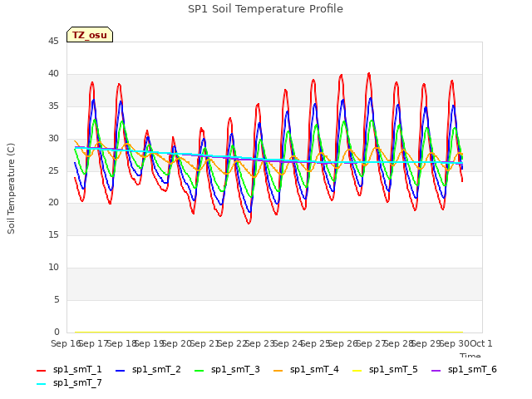Screen dimensions: 532x399
Task: Click the blue sp1_smT_2 legend swatch
Action: point(120,371)
